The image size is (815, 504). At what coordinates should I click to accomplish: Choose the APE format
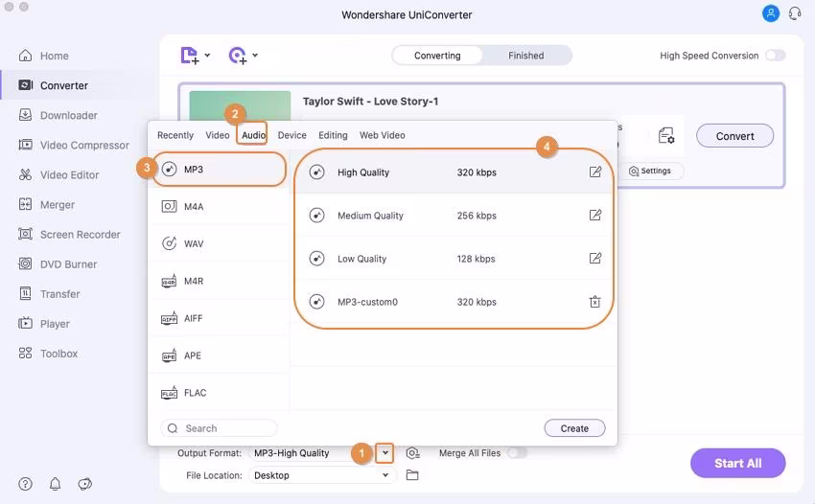(219, 355)
